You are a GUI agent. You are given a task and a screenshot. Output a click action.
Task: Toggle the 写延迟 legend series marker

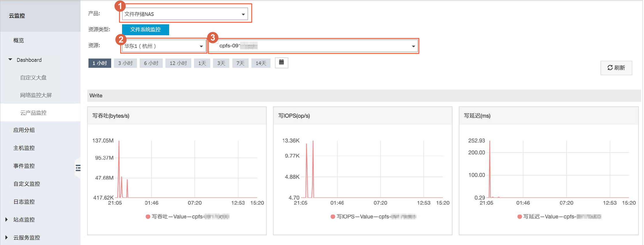coord(520,216)
